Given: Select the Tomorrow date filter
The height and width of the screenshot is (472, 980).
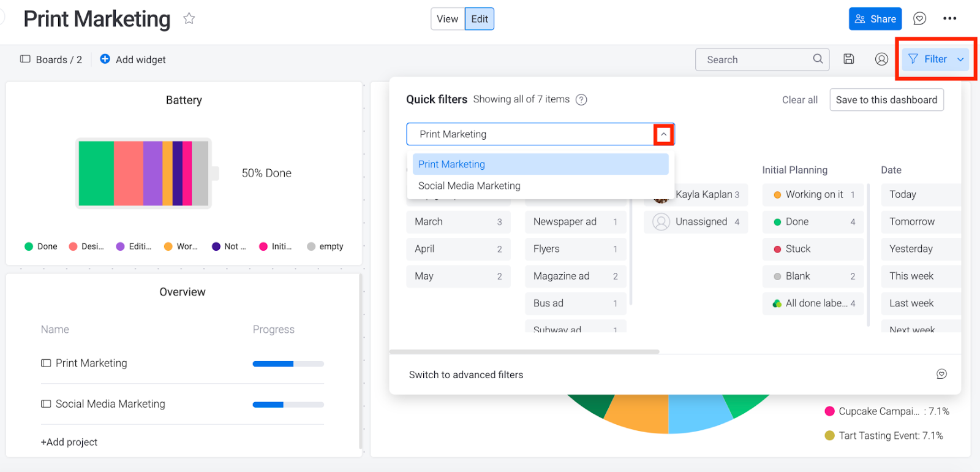Looking at the screenshot, I should (921, 222).
